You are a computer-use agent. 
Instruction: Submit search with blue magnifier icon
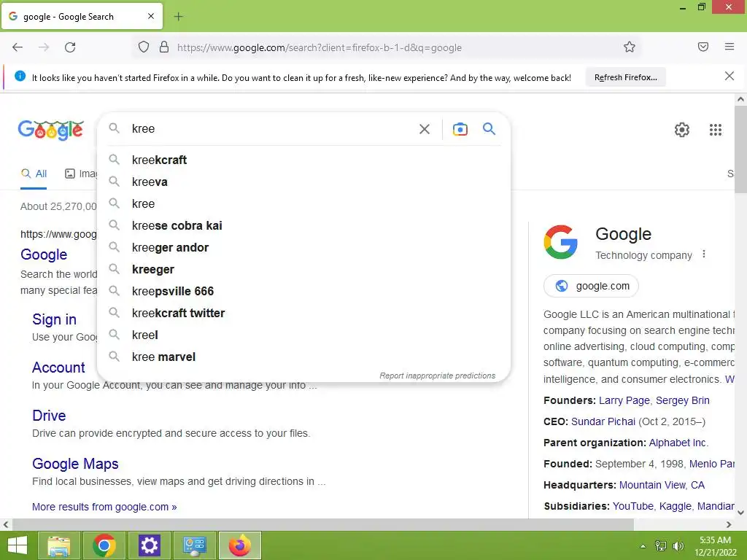[489, 128]
